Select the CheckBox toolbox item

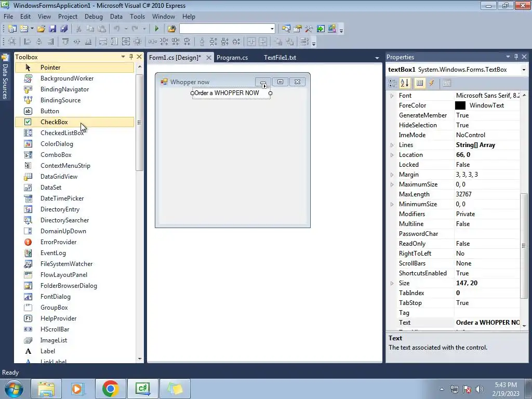click(x=75, y=122)
